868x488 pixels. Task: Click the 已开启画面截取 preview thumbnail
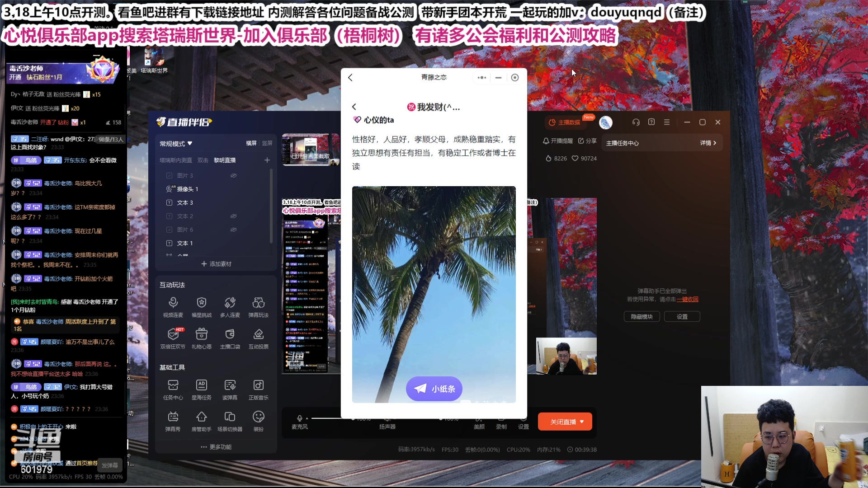click(311, 150)
